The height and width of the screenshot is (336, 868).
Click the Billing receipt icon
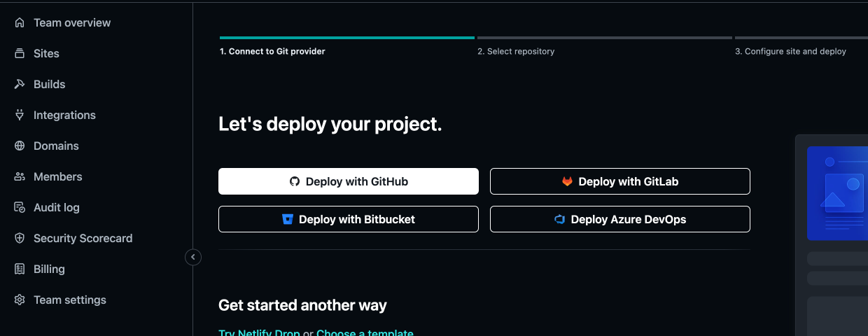[20, 269]
